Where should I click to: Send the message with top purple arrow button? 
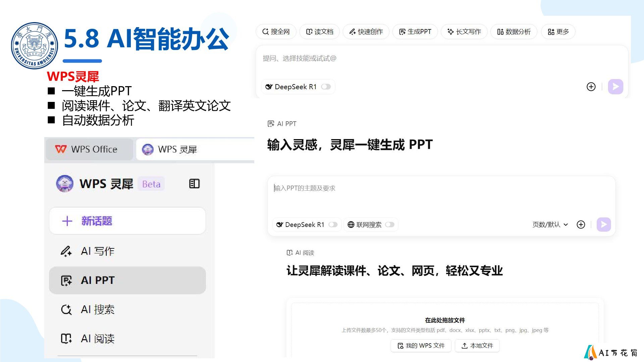pyautogui.click(x=615, y=87)
